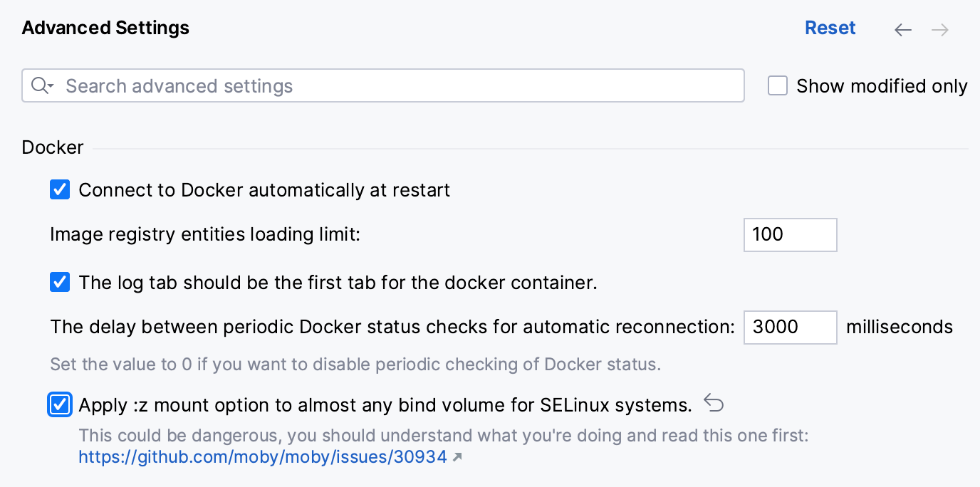
Task: Open the external link arrow after the GitHub URL
Action: point(457,457)
